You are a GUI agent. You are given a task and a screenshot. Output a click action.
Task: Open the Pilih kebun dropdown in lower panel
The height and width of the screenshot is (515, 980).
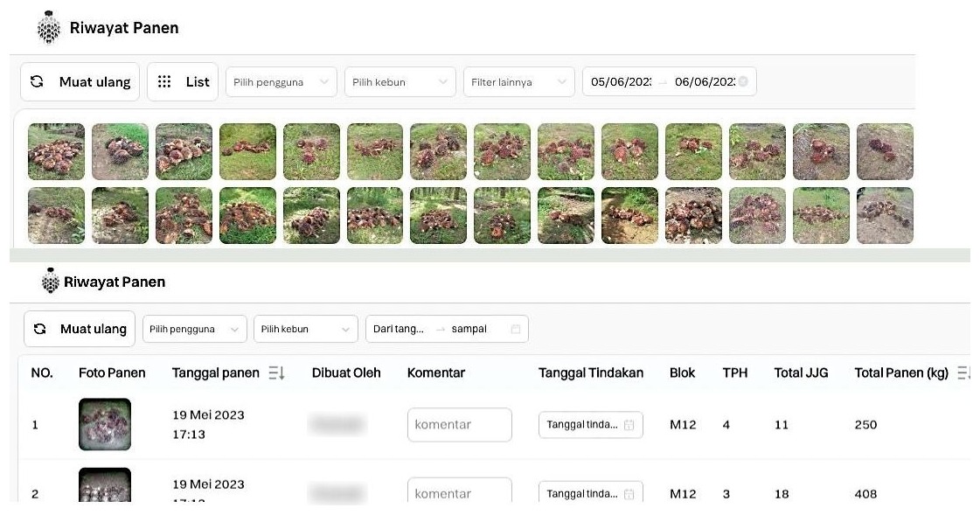(x=306, y=329)
